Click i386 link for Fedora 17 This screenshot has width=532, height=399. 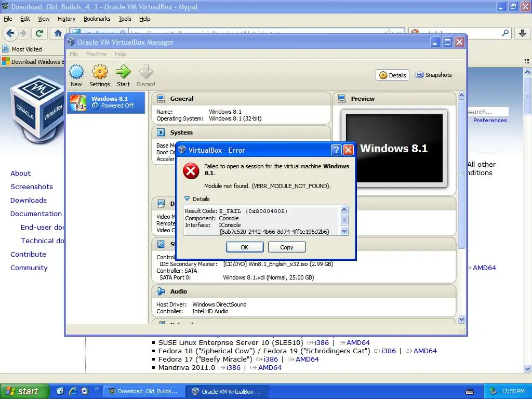point(271,360)
